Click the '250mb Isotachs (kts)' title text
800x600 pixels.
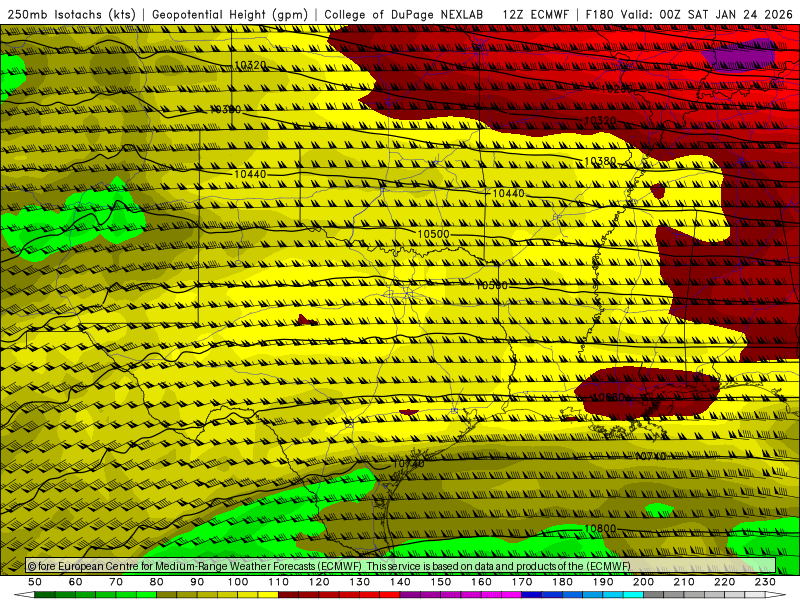[71, 14]
